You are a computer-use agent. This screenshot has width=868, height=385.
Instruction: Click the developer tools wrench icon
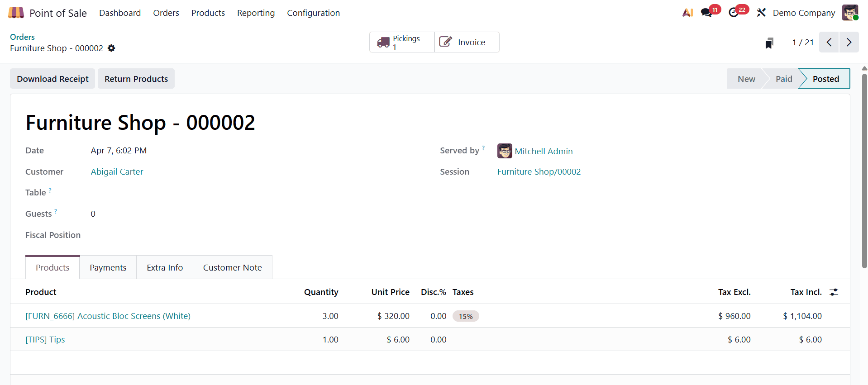[x=761, y=12]
